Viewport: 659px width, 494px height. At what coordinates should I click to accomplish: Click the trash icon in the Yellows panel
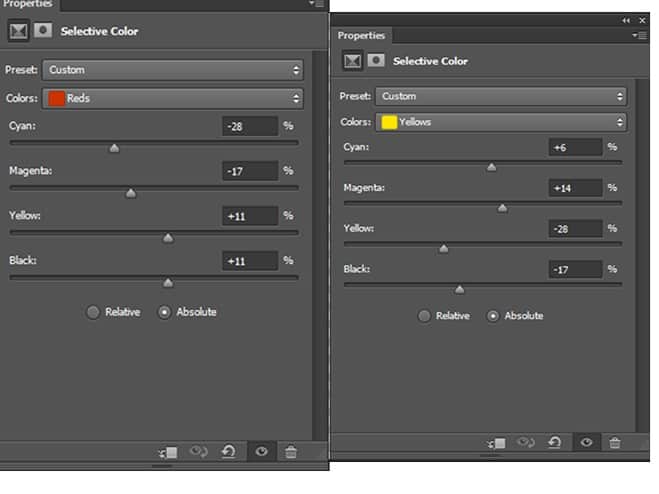click(615, 443)
